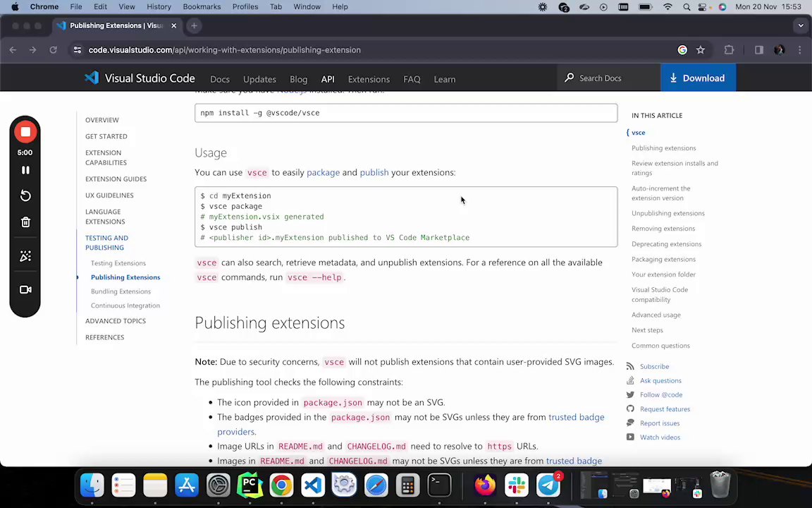812x508 pixels.
Task: Open the Docs navigation item
Action: pyautogui.click(x=220, y=79)
